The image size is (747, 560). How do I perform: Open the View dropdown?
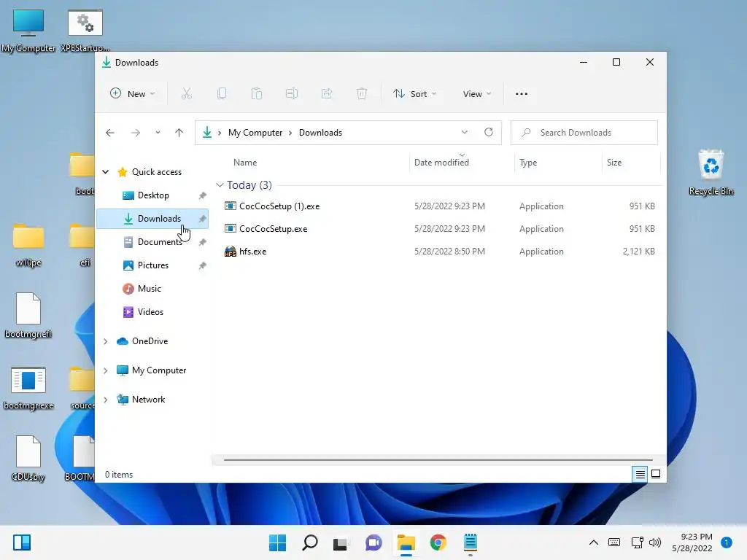[x=477, y=94]
